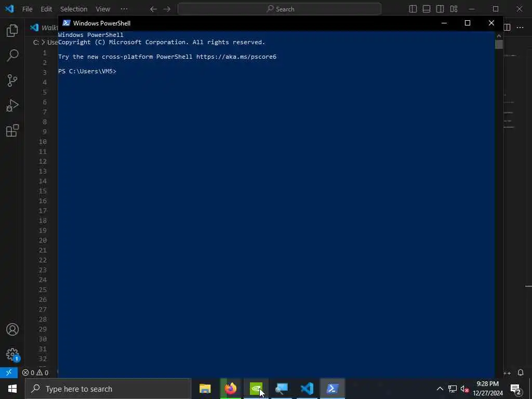532x399 pixels.
Task: Show errors and warnings count in status bar
Action: (x=35, y=373)
